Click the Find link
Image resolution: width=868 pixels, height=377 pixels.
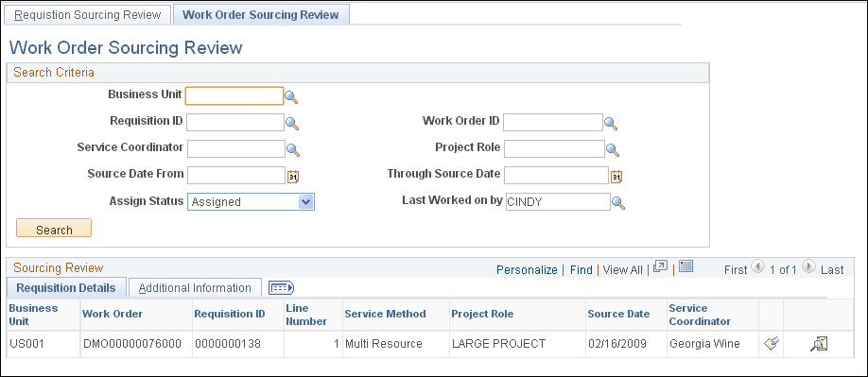582,270
